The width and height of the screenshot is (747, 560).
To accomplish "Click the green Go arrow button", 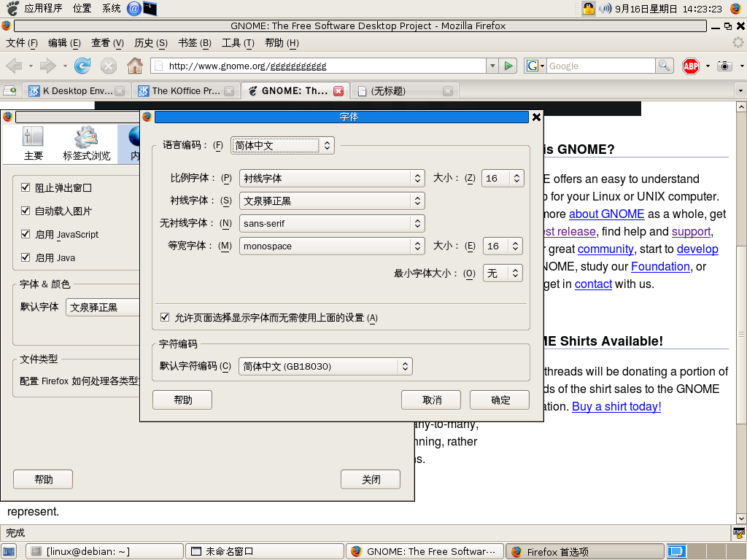I will (508, 66).
